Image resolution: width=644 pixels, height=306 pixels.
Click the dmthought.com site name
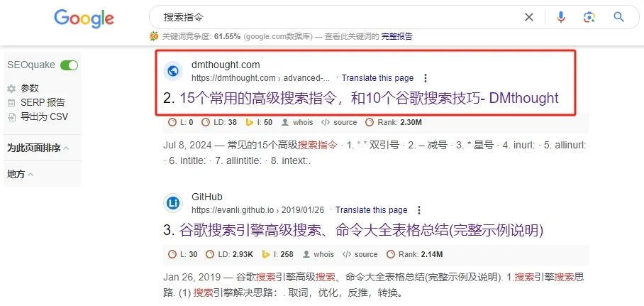click(226, 65)
